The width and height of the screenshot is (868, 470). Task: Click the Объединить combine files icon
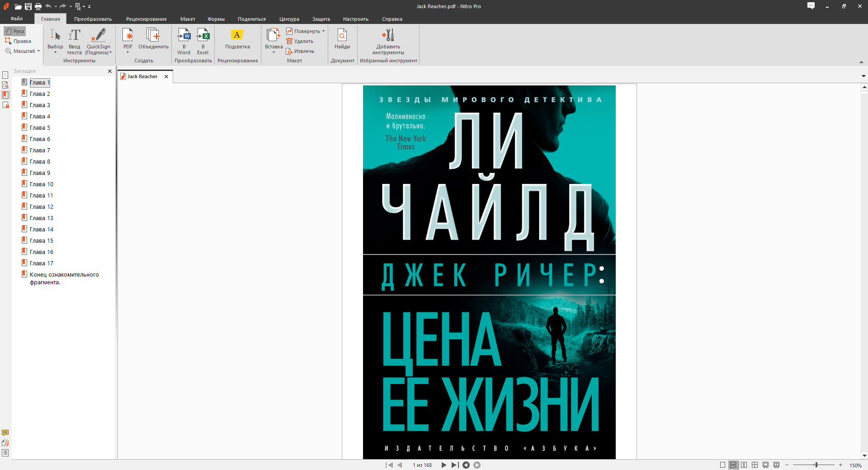coord(153,35)
